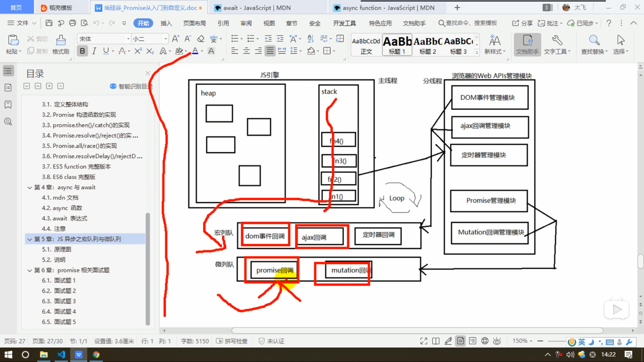Select web layout view icon
The height and width of the screenshot is (362, 644).
pos(485,341)
